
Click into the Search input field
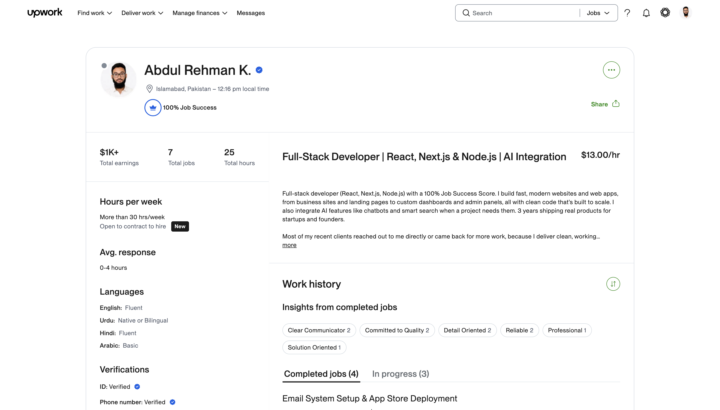523,13
